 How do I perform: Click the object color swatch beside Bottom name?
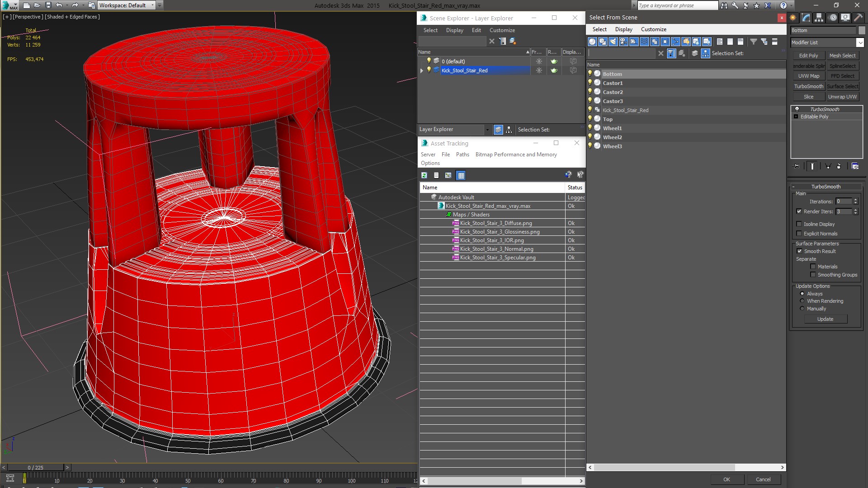point(862,30)
